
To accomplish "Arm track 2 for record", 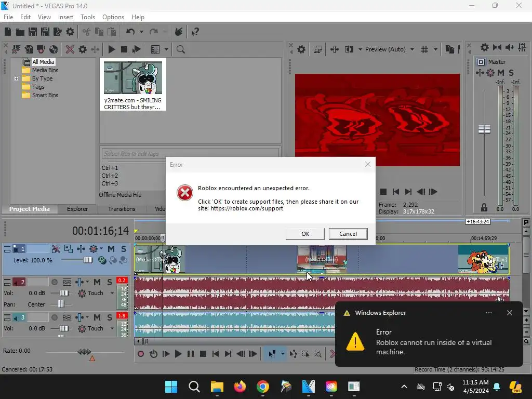I will (x=54, y=282).
